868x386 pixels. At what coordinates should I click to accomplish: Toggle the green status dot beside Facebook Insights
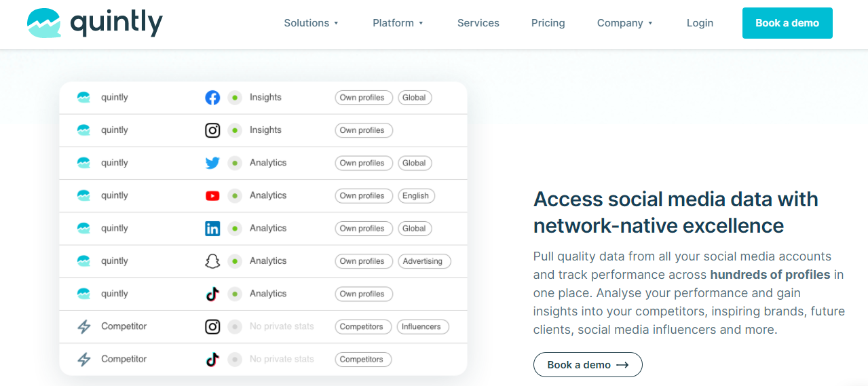pyautogui.click(x=235, y=98)
